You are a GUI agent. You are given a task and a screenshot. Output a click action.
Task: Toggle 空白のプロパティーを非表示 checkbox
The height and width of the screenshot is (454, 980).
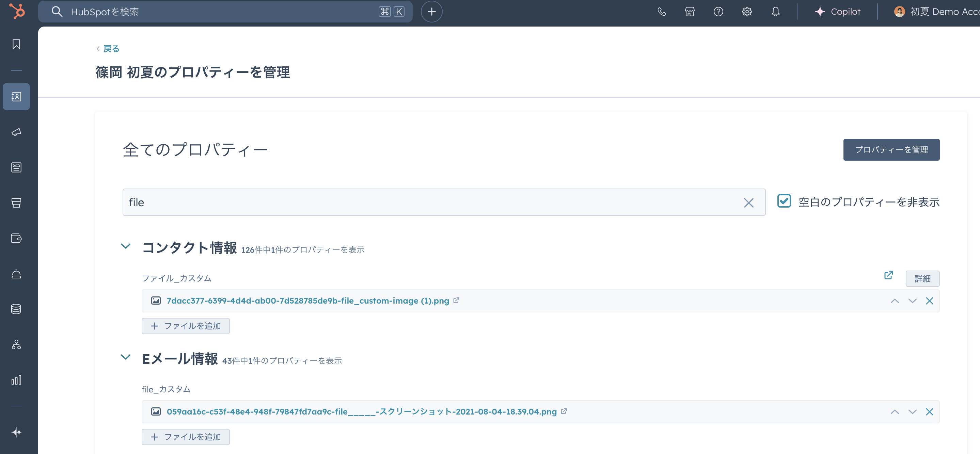coord(784,201)
